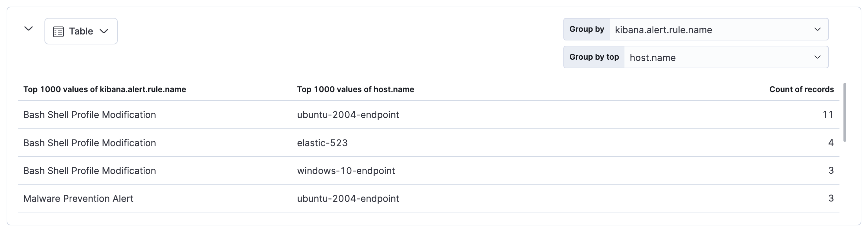
Task: Click the table view icon next to Table
Action: click(58, 31)
